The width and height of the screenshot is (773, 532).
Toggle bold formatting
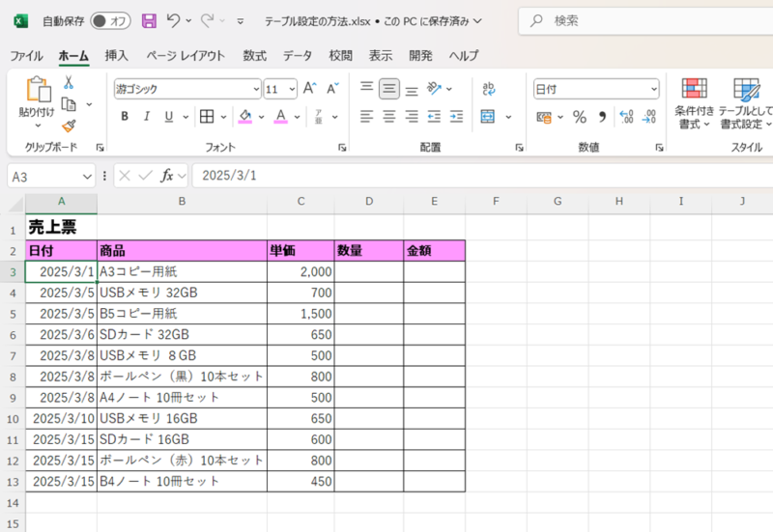pos(124,117)
